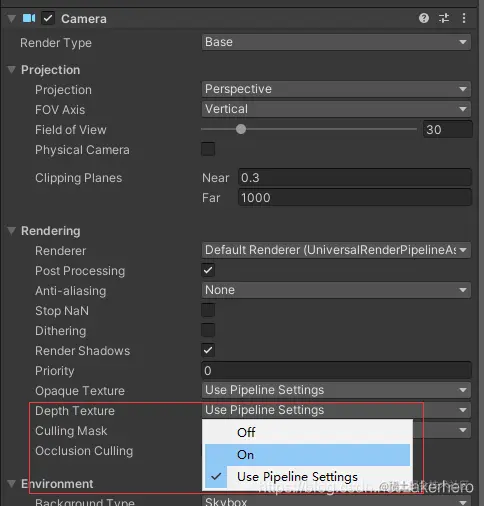The height and width of the screenshot is (506, 484).
Task: Open the Camera preset sliders icon
Action: pos(444,18)
